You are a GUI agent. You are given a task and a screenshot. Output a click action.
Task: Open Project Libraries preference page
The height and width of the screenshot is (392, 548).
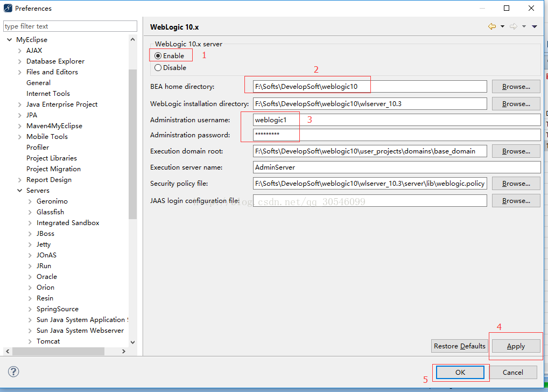click(52, 158)
